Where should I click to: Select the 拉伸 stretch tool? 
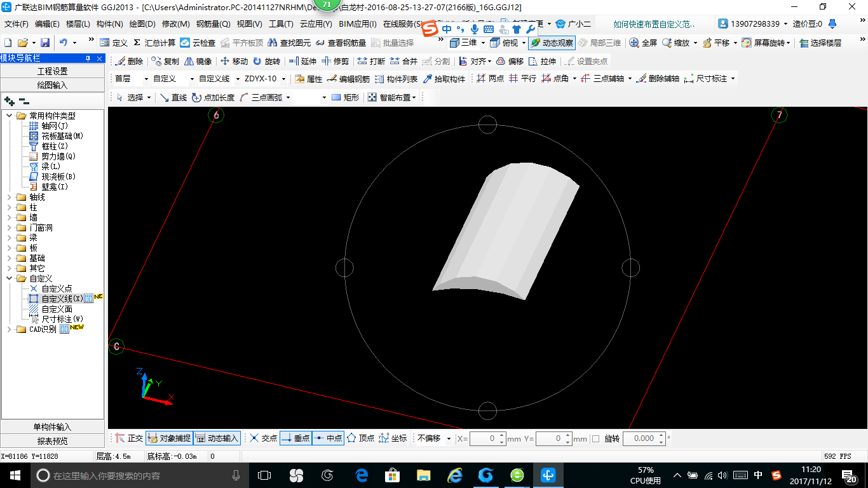(x=542, y=61)
